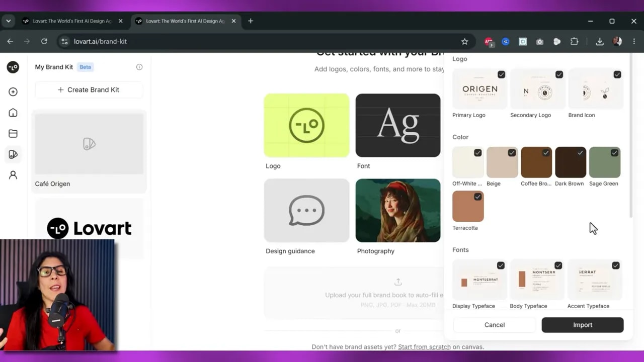Click the Beta badge label
Image resolution: width=644 pixels, height=362 pixels.
[85, 67]
